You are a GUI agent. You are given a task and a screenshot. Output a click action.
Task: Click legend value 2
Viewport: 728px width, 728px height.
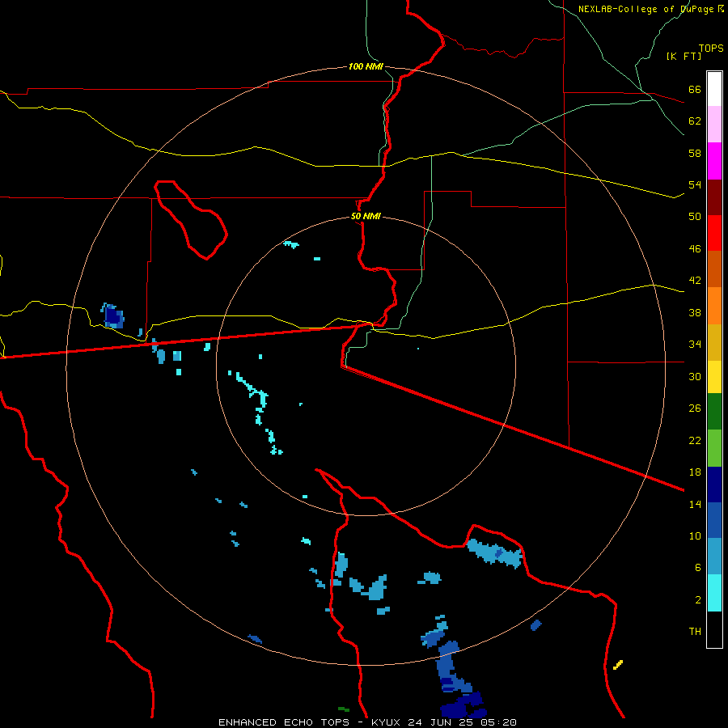[x=697, y=600]
